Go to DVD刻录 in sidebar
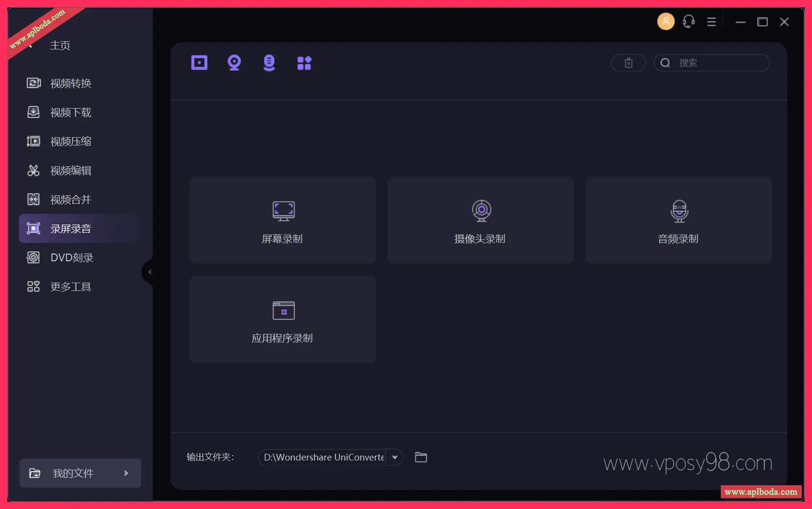This screenshot has height=509, width=812. pos(72,258)
